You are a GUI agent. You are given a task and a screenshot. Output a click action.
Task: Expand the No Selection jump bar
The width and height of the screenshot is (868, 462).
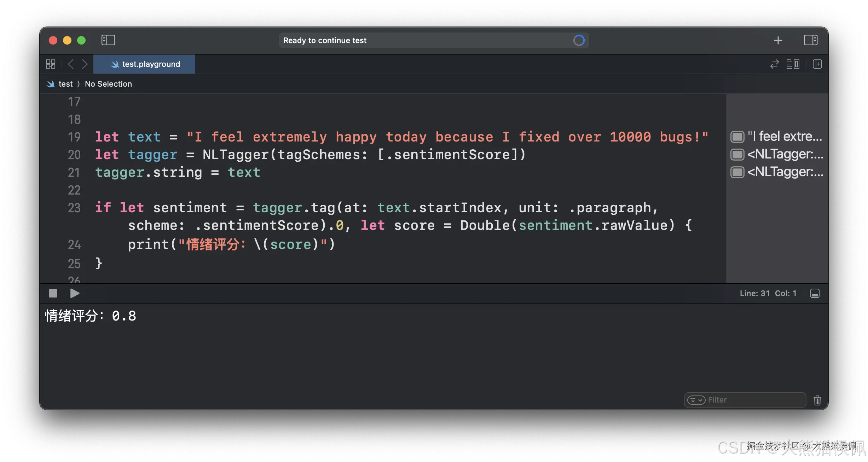[108, 84]
